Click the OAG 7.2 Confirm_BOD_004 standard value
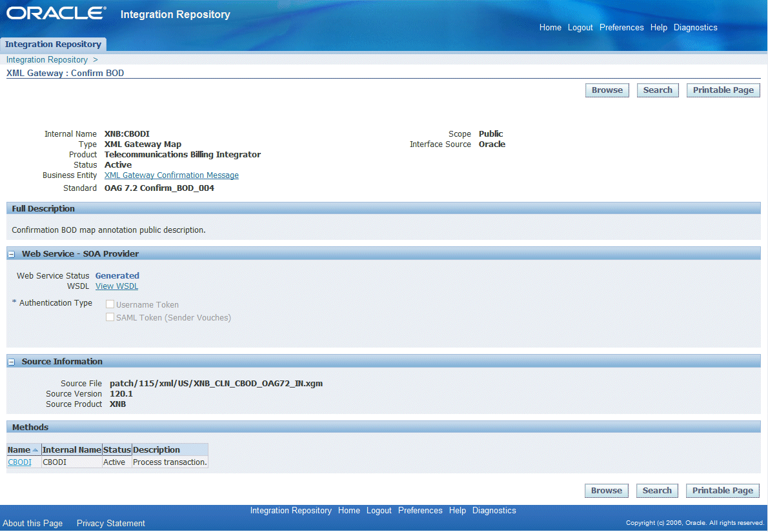Viewport: 768px width, 532px height. point(159,188)
